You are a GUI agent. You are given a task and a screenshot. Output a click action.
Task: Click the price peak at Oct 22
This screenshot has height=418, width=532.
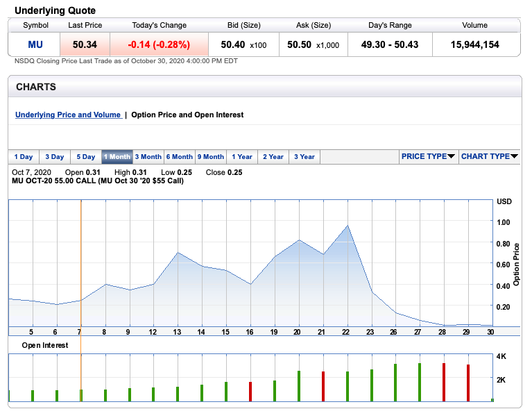[347, 226]
